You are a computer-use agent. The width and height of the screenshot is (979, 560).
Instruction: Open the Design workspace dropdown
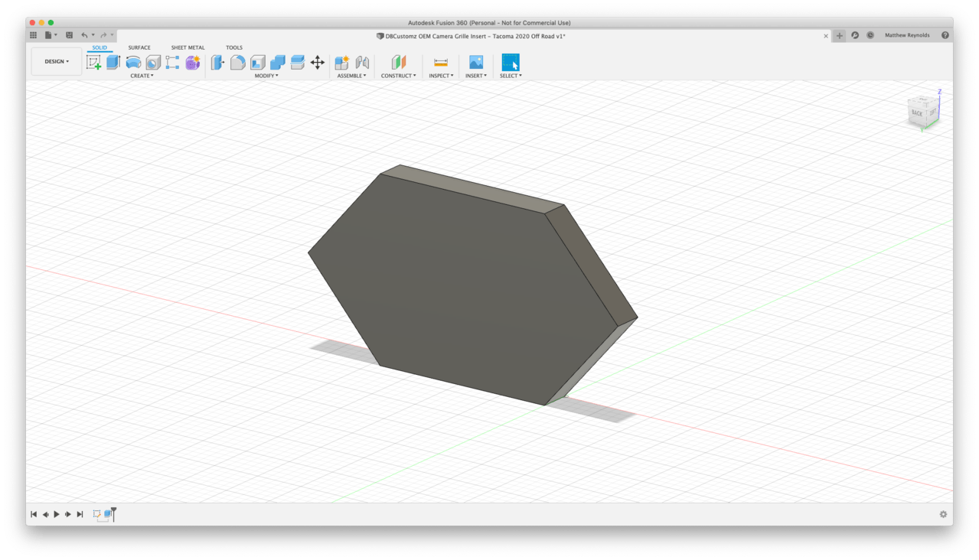tap(57, 61)
